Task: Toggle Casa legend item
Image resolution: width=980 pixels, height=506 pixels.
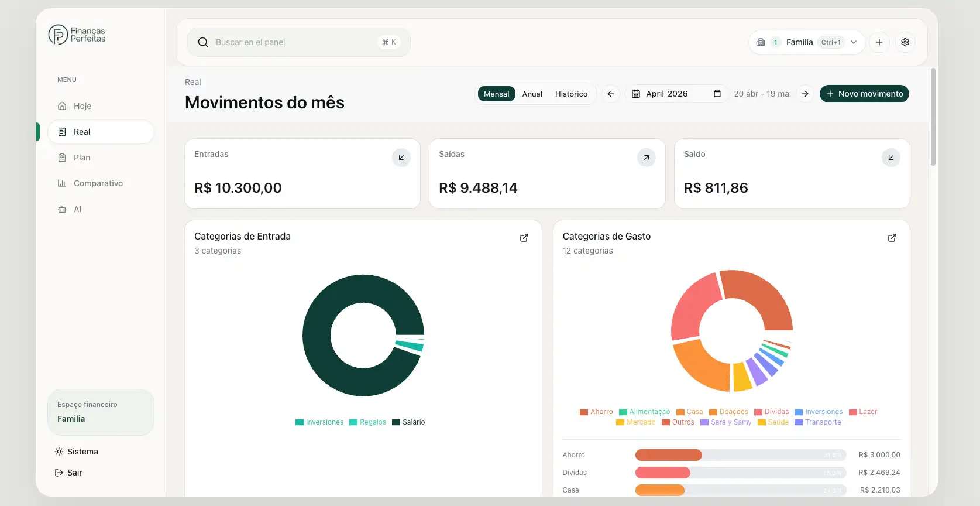Action: [690, 412]
